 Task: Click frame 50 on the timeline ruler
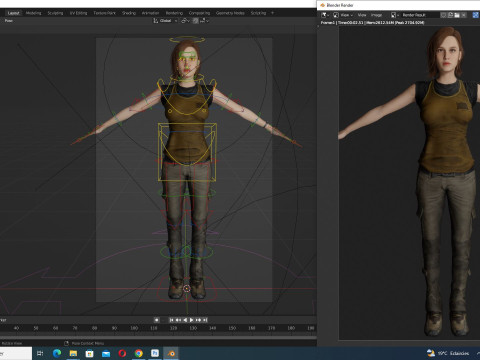coord(36,328)
